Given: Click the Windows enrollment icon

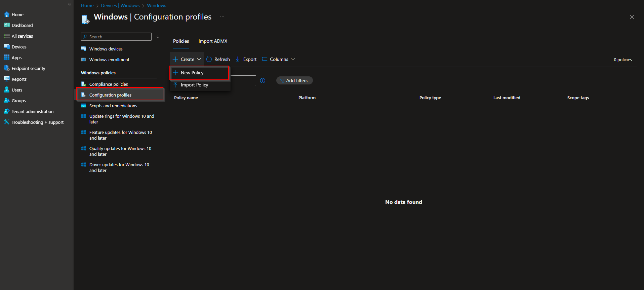Looking at the screenshot, I should point(84,60).
